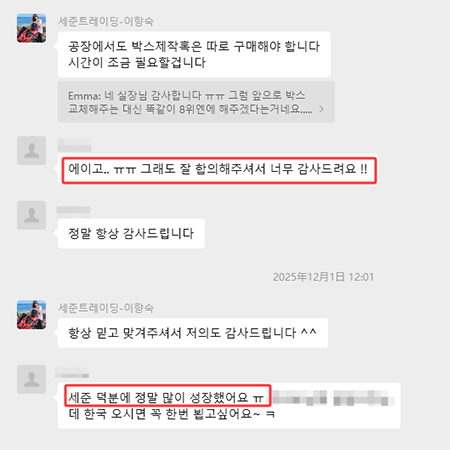Expand the quoted Emma reply via chevron arrow
Screen dimensions: 450x450
point(321,109)
